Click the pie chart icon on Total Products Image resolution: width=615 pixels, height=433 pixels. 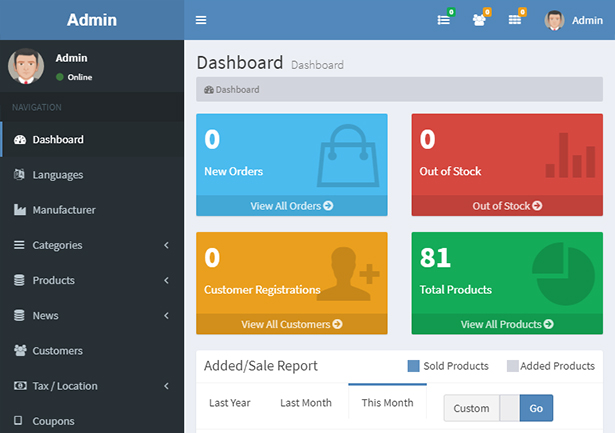[x=563, y=273]
